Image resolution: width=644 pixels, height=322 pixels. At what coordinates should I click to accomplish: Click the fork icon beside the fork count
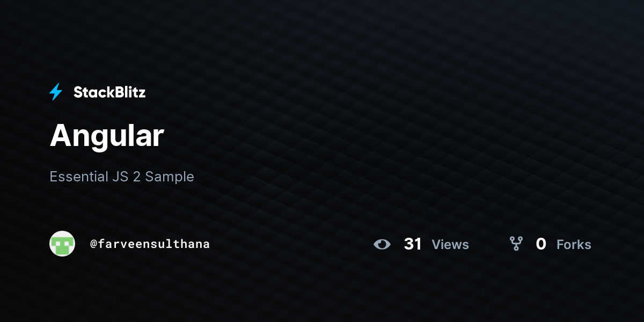click(x=516, y=244)
